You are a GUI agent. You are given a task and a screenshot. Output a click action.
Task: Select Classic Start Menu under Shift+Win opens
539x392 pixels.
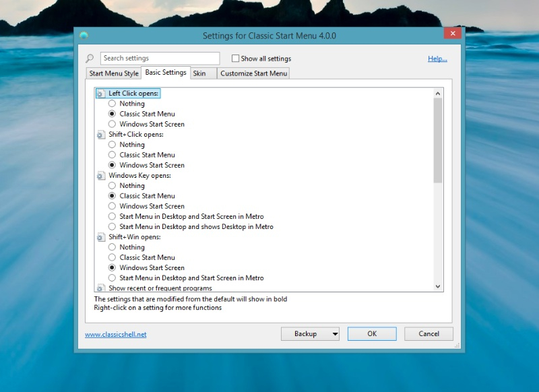click(113, 257)
